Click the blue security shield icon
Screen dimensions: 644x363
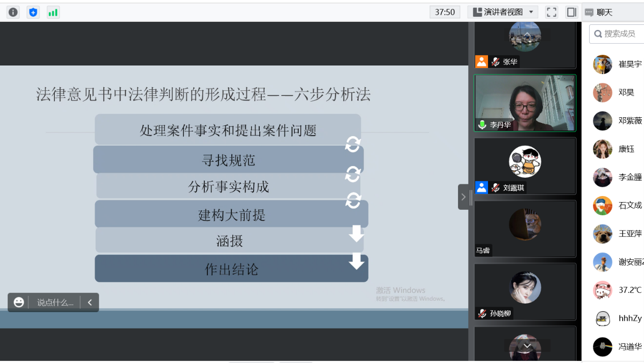pyautogui.click(x=33, y=12)
